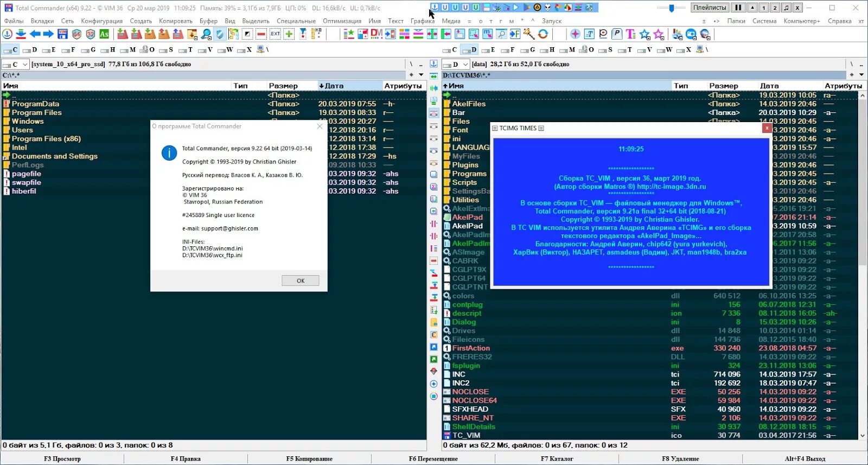This screenshot has height=465, width=868.
Task: Click the EXT selection toolbar icon
Action: [x=275, y=34]
